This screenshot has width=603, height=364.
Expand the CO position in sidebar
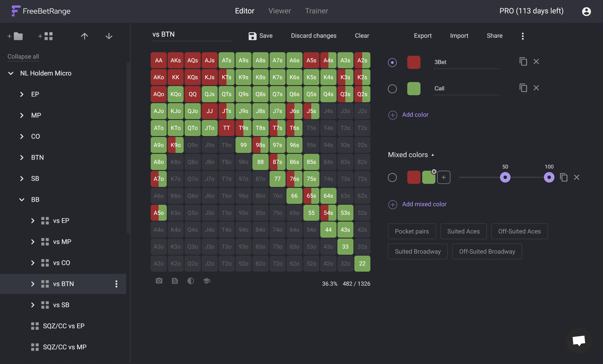tap(22, 136)
